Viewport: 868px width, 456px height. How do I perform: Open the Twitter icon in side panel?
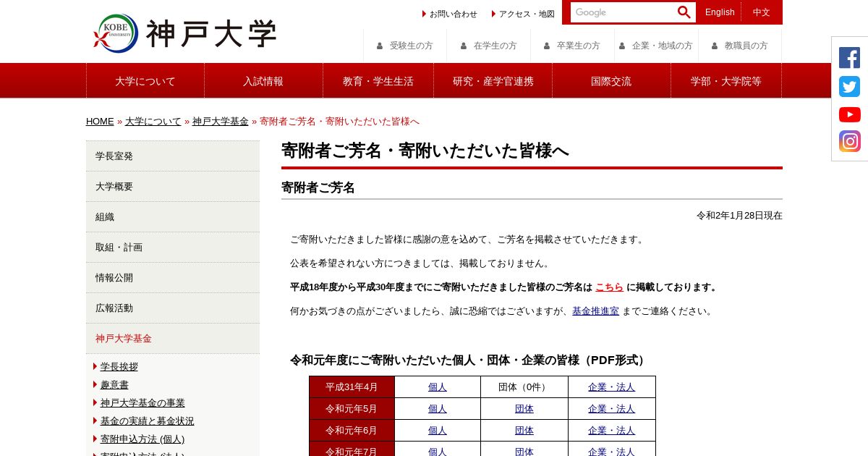(x=849, y=86)
